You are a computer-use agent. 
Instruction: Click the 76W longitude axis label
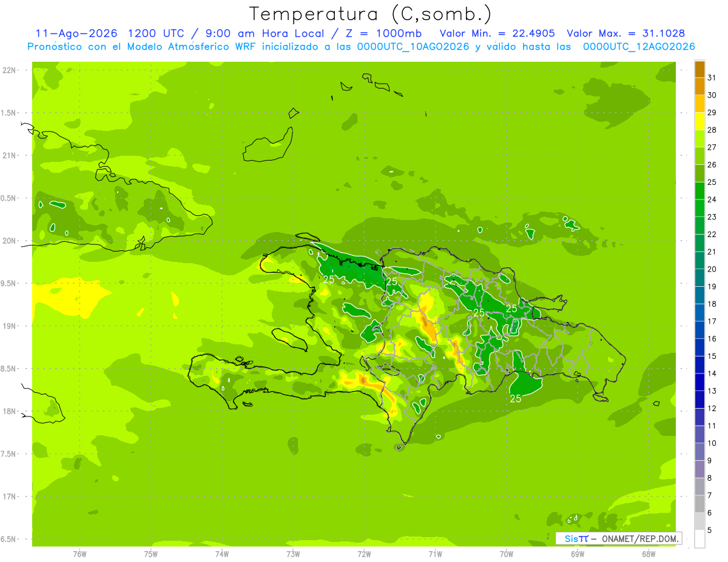click(x=79, y=554)
